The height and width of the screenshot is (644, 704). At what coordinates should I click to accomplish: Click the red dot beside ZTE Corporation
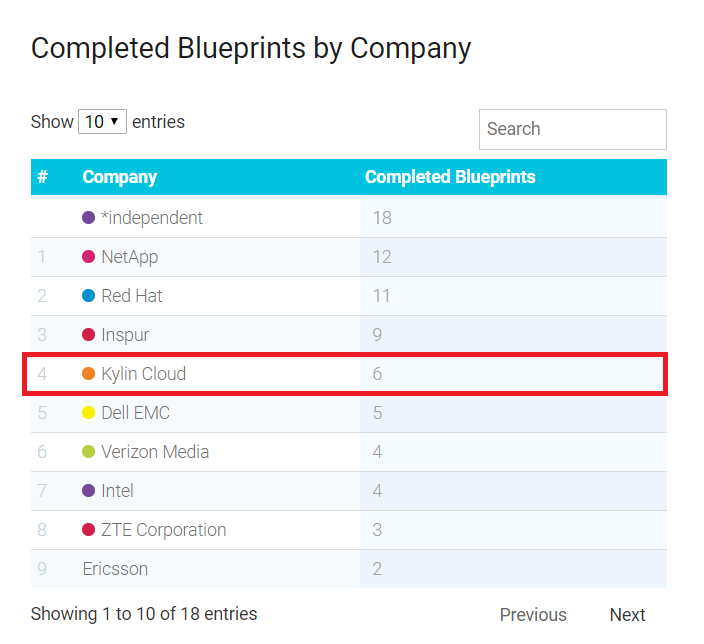click(x=88, y=530)
